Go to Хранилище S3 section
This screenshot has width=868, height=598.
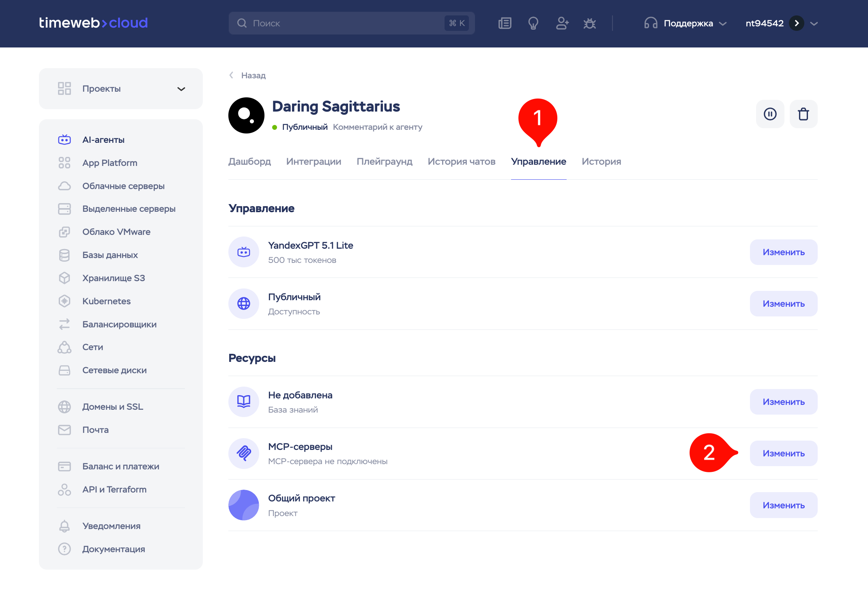[x=114, y=278]
